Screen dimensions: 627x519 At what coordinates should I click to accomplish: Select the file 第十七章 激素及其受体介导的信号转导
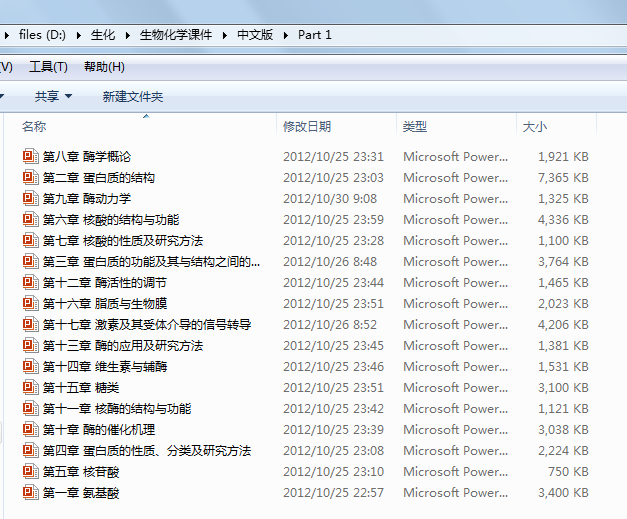tap(146, 325)
